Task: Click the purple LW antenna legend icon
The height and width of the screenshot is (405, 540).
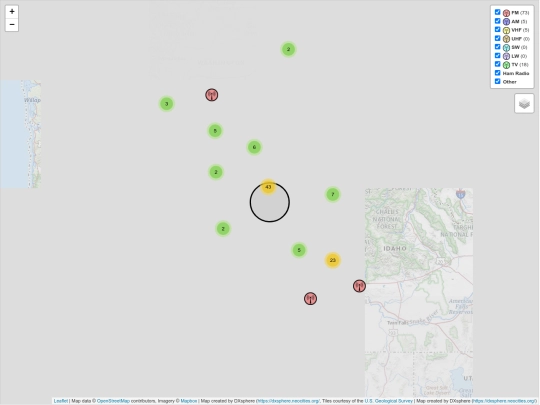Action: tap(506, 56)
